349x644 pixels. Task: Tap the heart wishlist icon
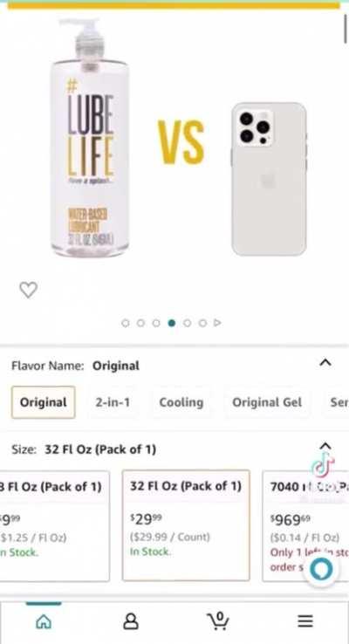coord(28,290)
